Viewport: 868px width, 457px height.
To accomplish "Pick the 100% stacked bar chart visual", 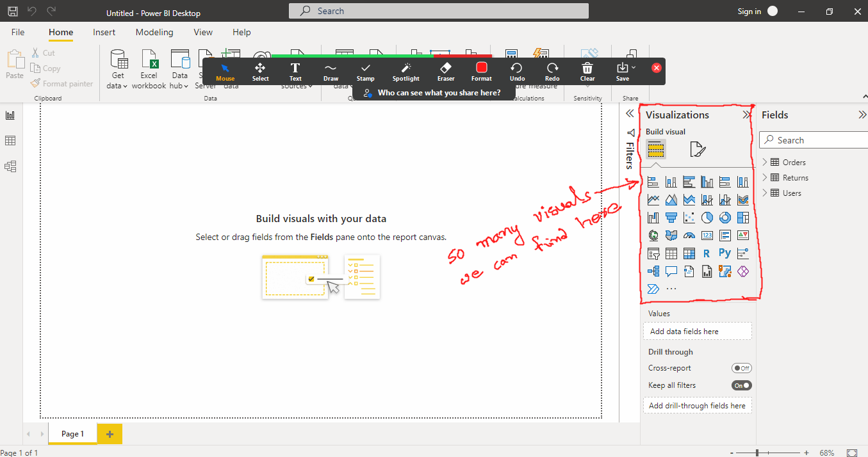I will pos(725,182).
